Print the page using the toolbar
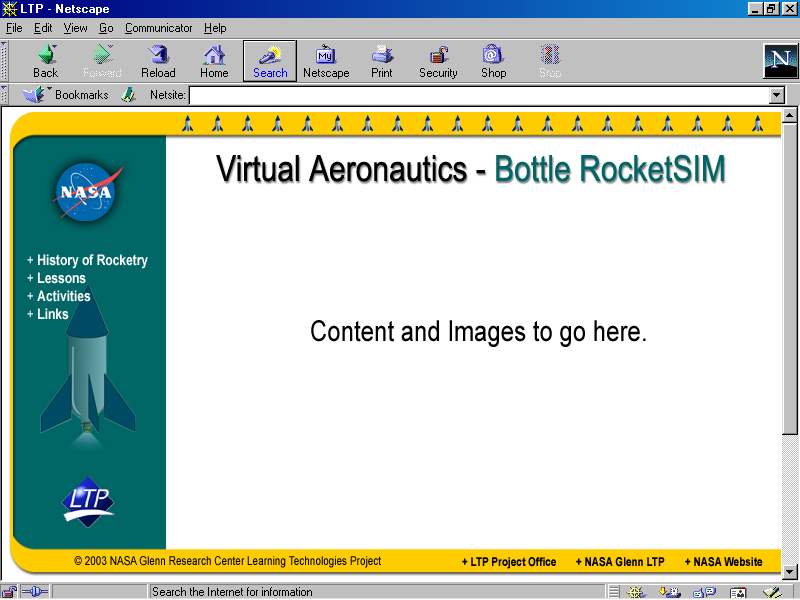 click(382, 61)
